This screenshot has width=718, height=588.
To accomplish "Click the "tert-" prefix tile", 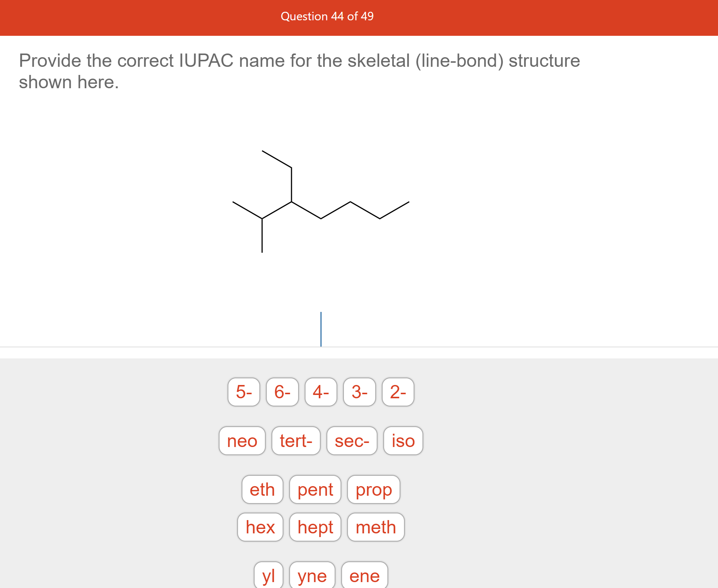I will pyautogui.click(x=296, y=441).
